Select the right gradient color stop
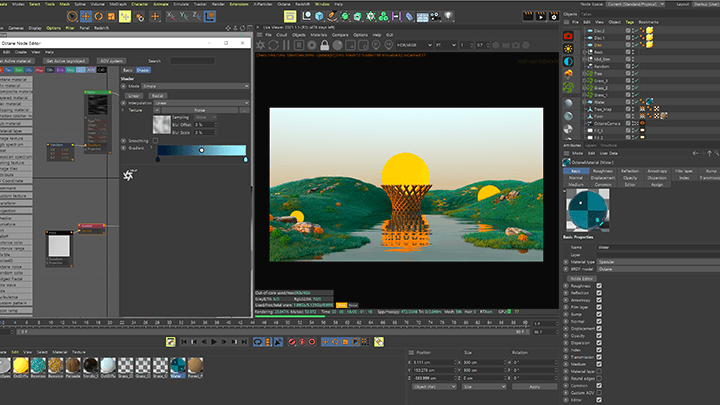The width and height of the screenshot is (720, 405). (x=246, y=159)
